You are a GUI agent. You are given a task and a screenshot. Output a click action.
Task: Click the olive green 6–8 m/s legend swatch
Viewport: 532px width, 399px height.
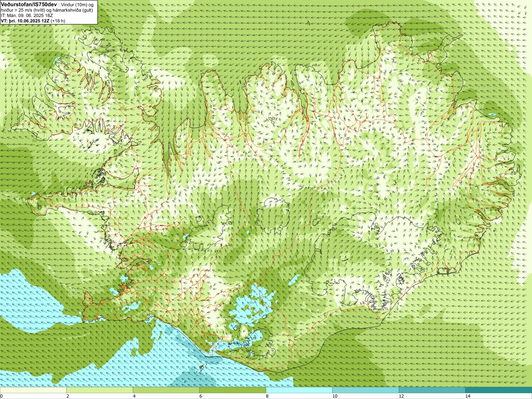(233, 390)
